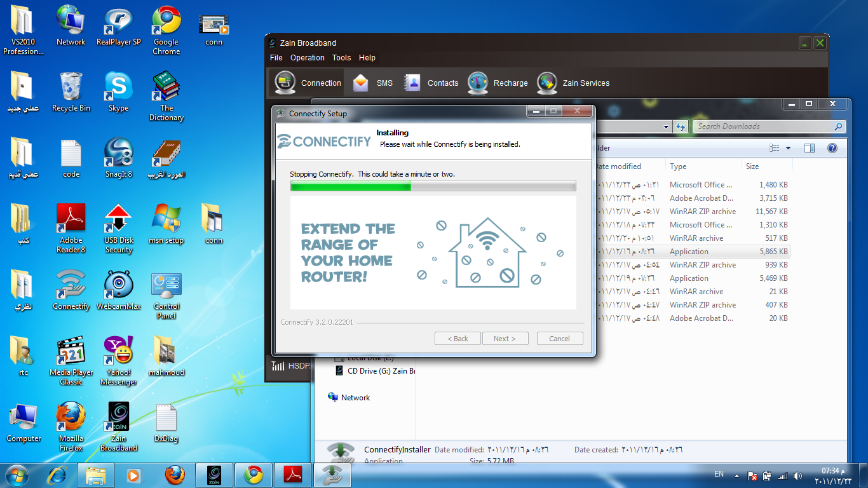Open the File menu in Zain Broadband
868x488 pixels.
pos(276,57)
